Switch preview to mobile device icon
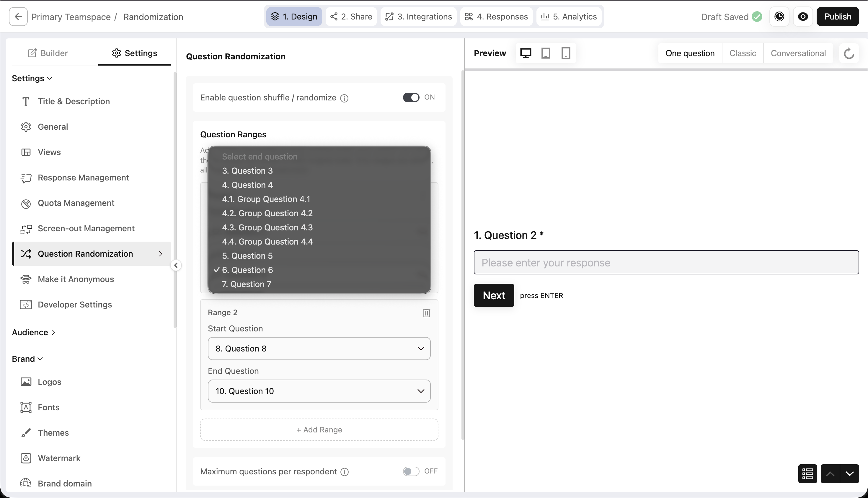 (566, 53)
